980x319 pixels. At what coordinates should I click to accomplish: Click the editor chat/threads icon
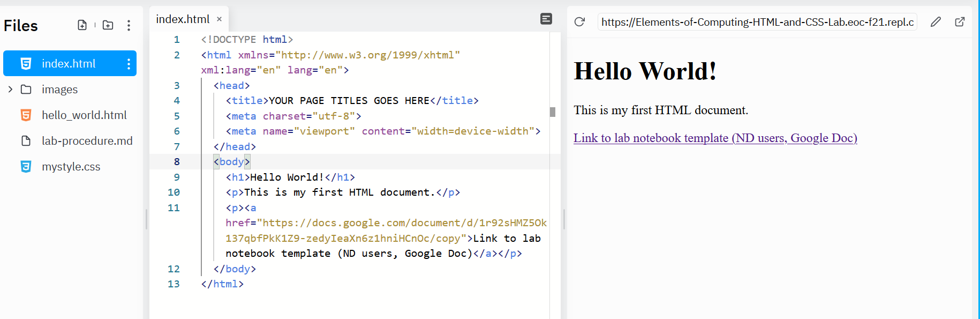[x=546, y=19]
